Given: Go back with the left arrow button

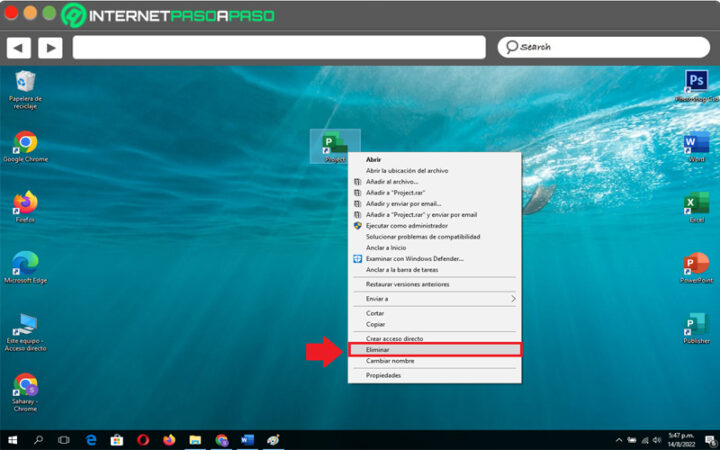Looking at the screenshot, I should tap(19, 48).
